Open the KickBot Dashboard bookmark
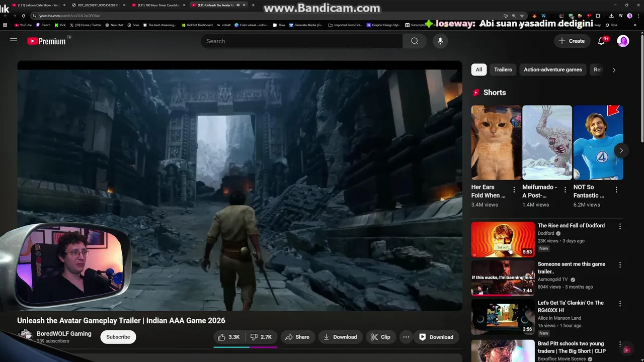Screen dimensions: 644x362 pos(197,25)
